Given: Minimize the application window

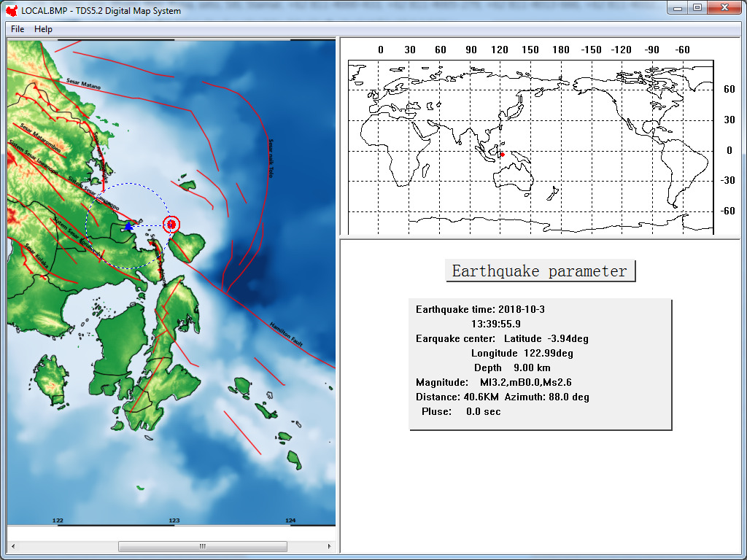Looking at the screenshot, I should click(x=678, y=7).
